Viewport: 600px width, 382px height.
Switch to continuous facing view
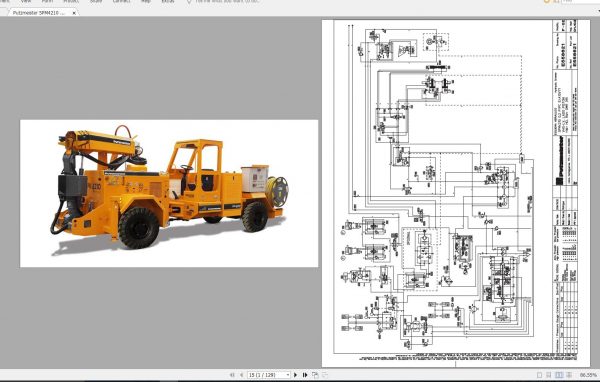click(x=569, y=375)
